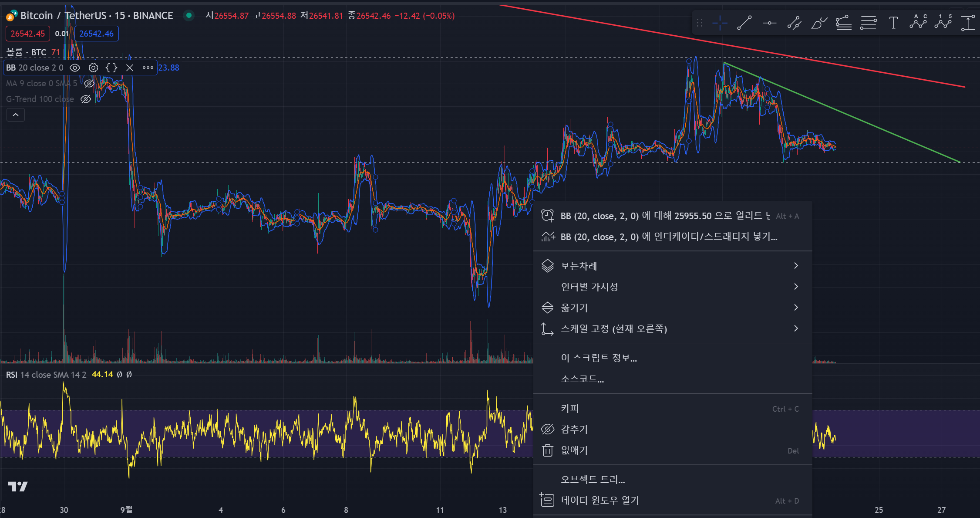Click the BB 20 close 2 0 label
Screen dimensions: 980x518
tap(35, 68)
